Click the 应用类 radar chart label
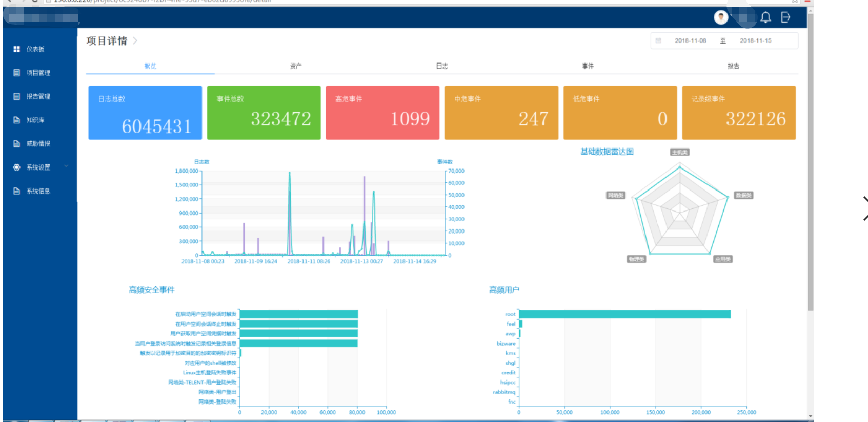This screenshot has height=422, width=868. click(x=723, y=259)
